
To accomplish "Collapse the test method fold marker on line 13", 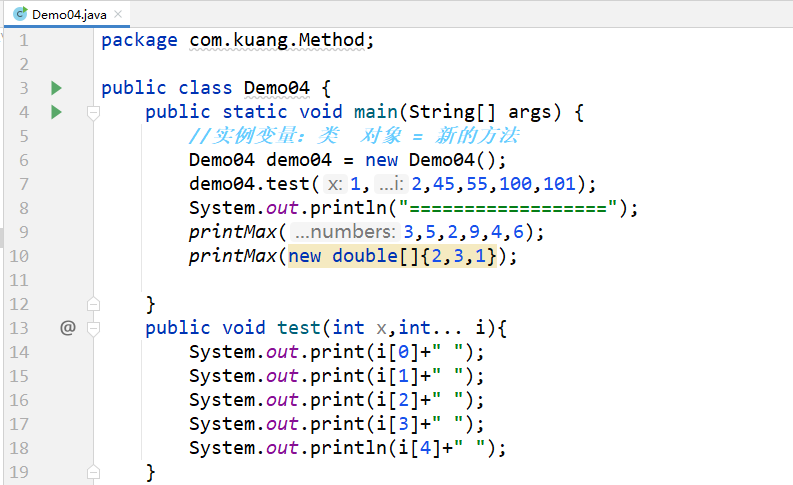I will (x=93, y=329).
